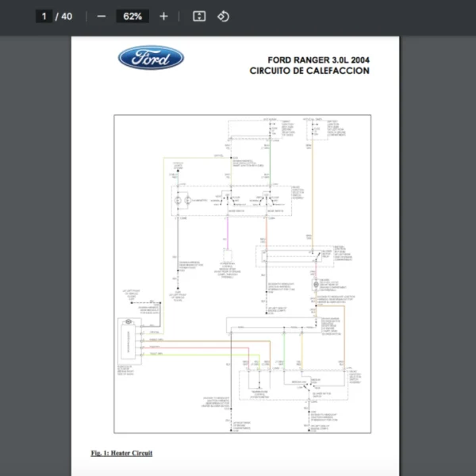Rotate the document counterclockwise
The height and width of the screenshot is (476, 476).
pos(224,16)
